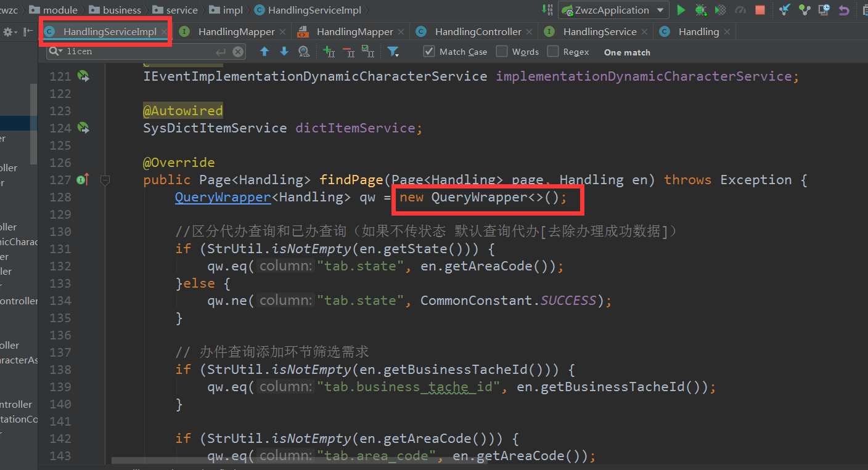Select all occurrences icon

368,52
